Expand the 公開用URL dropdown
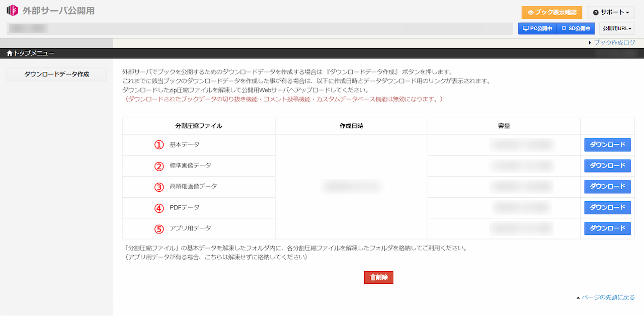 617,29
